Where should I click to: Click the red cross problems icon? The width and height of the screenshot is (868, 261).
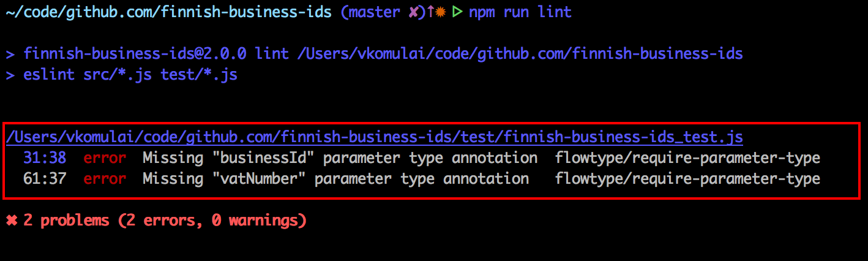click(x=12, y=221)
